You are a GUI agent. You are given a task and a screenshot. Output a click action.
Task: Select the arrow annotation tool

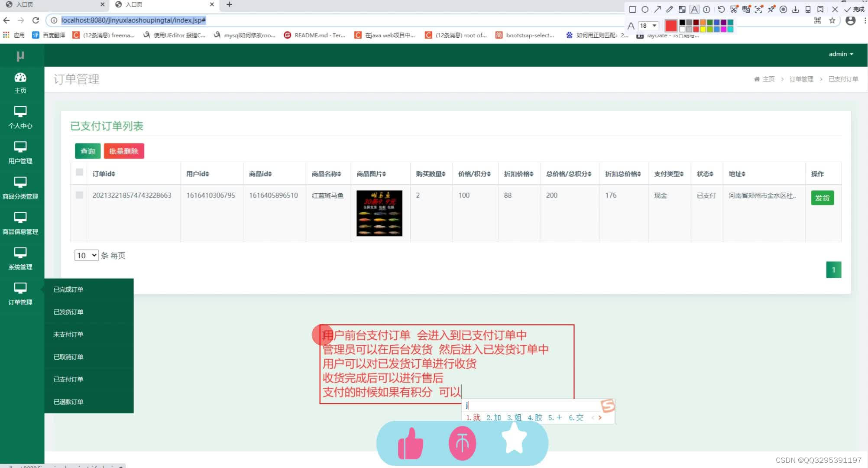(x=657, y=9)
